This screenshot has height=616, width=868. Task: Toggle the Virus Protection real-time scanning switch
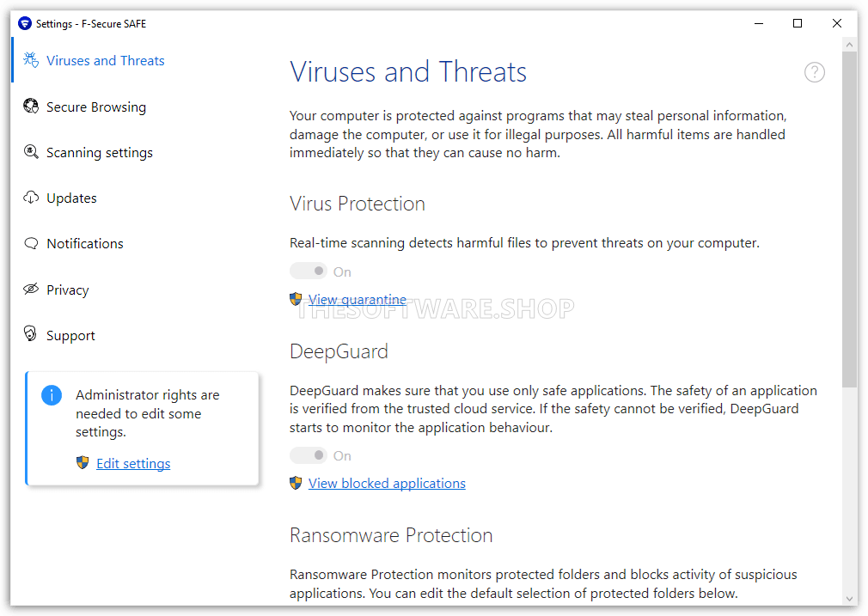point(309,271)
